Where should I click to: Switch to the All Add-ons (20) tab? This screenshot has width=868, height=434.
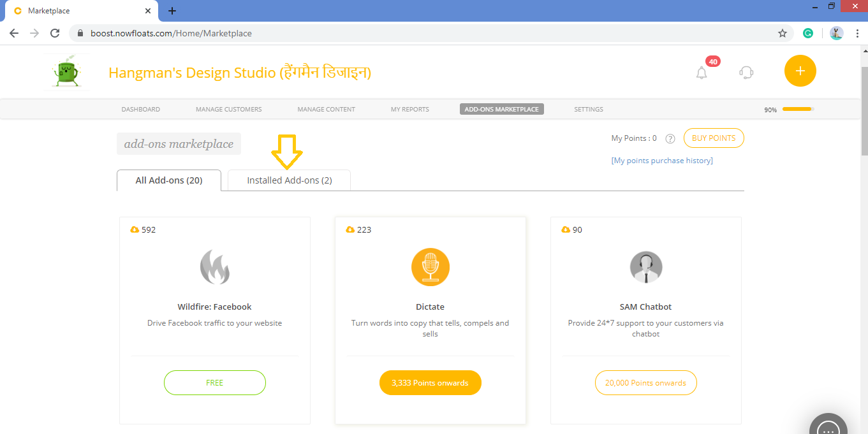[169, 180]
